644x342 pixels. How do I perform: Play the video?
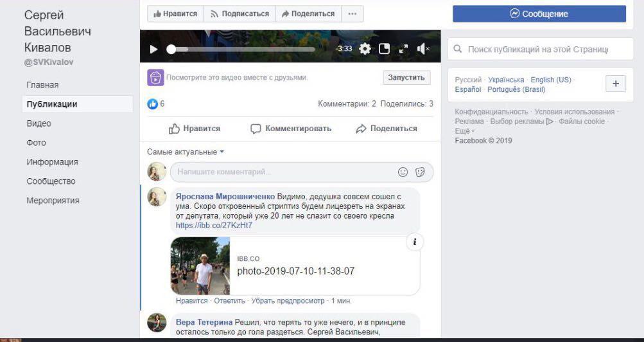pyautogui.click(x=153, y=49)
